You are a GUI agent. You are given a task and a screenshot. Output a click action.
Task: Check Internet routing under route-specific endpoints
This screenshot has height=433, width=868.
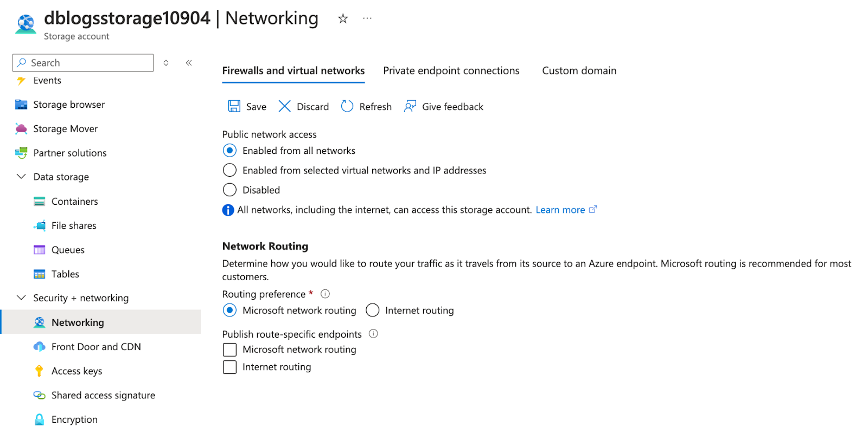click(230, 367)
